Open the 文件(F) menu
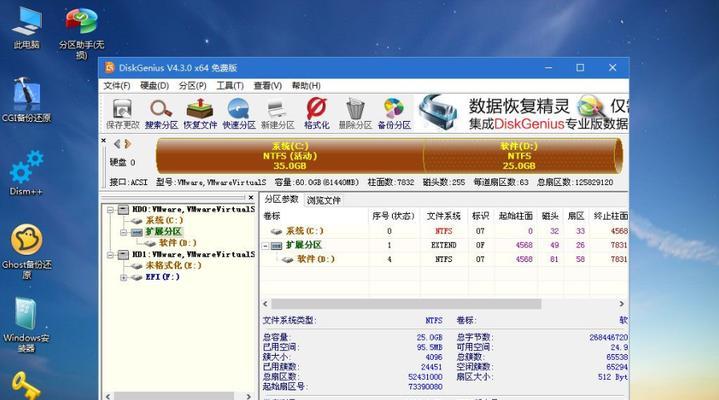The image size is (719, 400). pyautogui.click(x=116, y=86)
